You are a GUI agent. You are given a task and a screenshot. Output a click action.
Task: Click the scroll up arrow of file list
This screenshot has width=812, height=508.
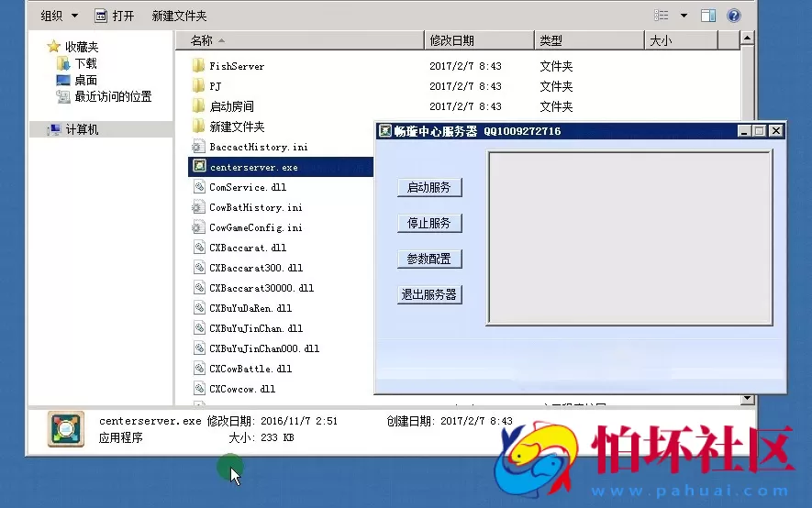(x=747, y=38)
